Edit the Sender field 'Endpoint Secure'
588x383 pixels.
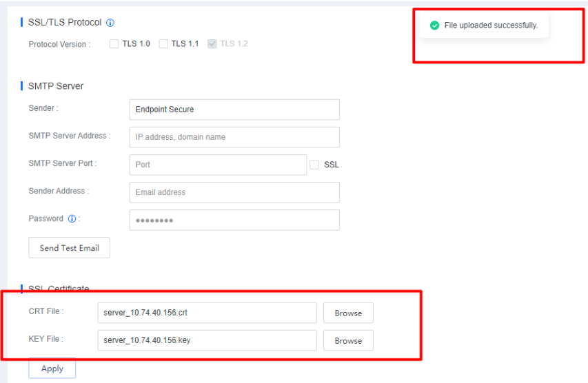234,110
